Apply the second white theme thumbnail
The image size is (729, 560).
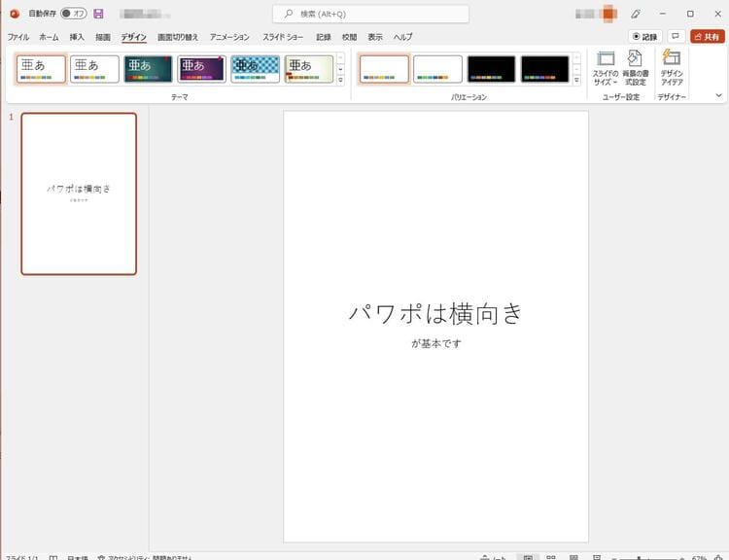point(94,69)
